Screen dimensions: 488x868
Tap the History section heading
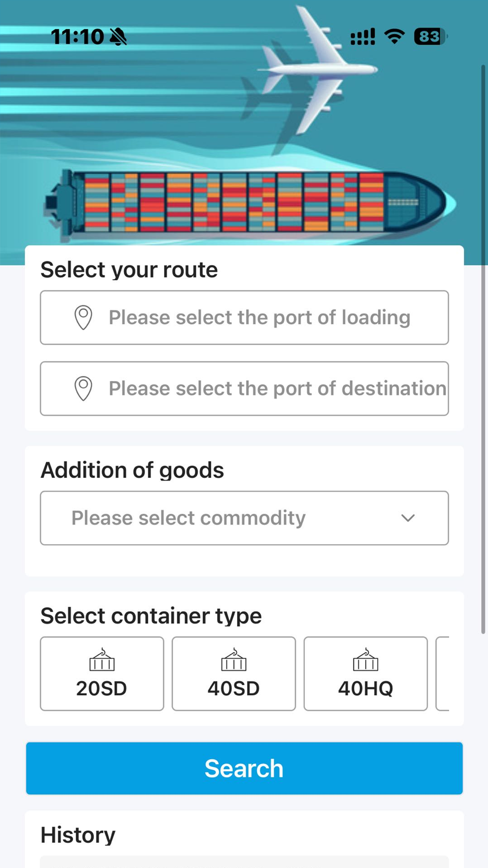(x=78, y=835)
